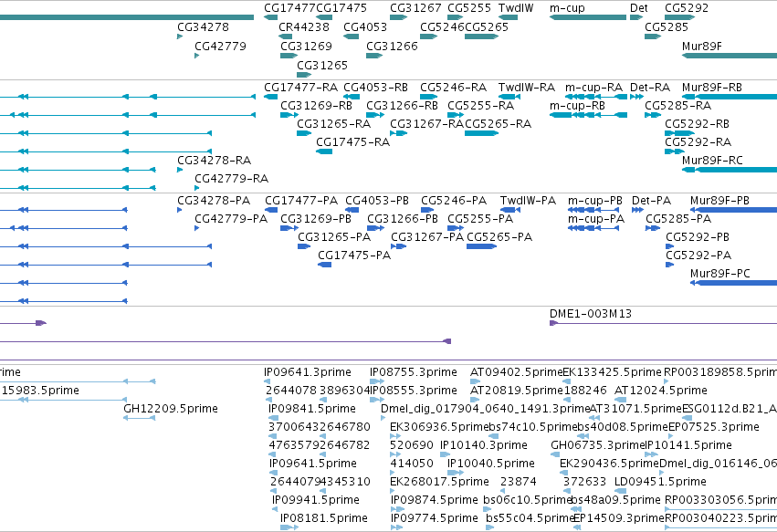Click the m-cup-RA transcript label
The height and width of the screenshot is (532, 777).
pyautogui.click(x=593, y=88)
